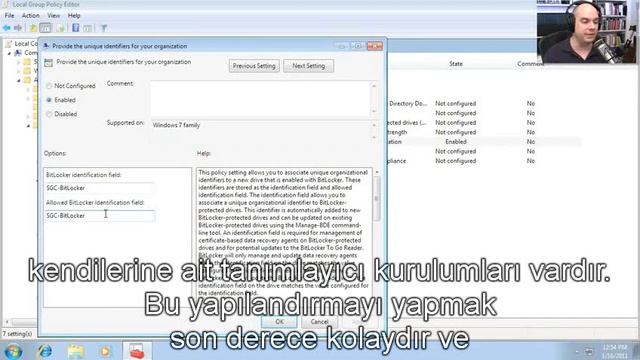Click the Previous Setting button

254,66
